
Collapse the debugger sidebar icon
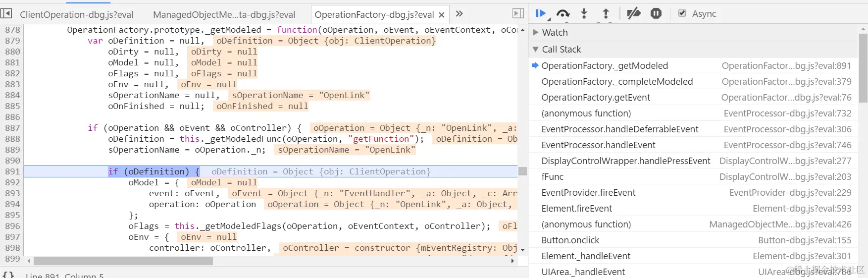(518, 14)
